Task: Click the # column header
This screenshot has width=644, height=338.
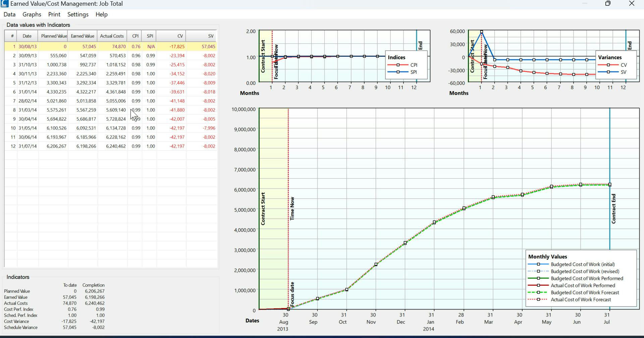Action: click(x=11, y=36)
